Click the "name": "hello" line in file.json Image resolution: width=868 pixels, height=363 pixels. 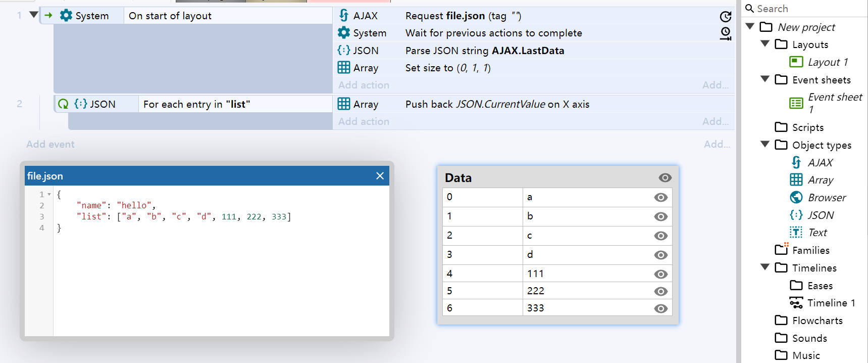click(116, 205)
